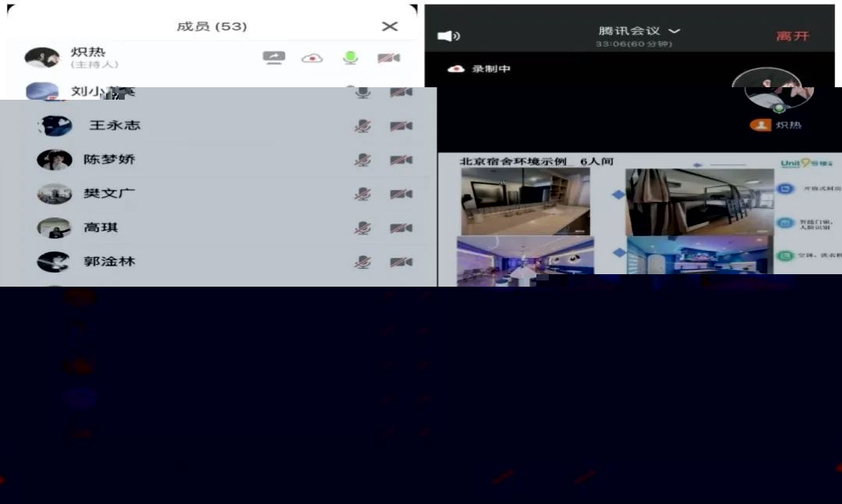Select member name 王永志
The height and width of the screenshot is (504, 842).
(x=115, y=125)
